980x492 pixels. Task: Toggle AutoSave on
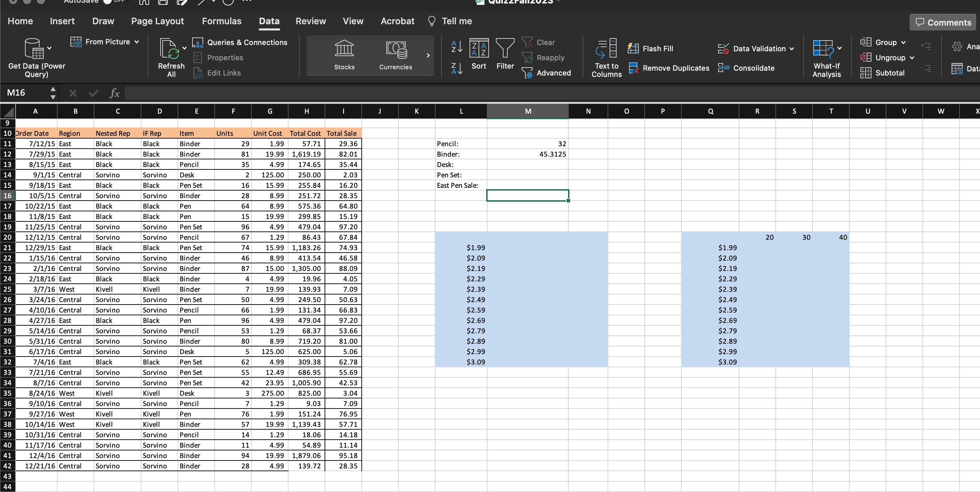tap(114, 1)
